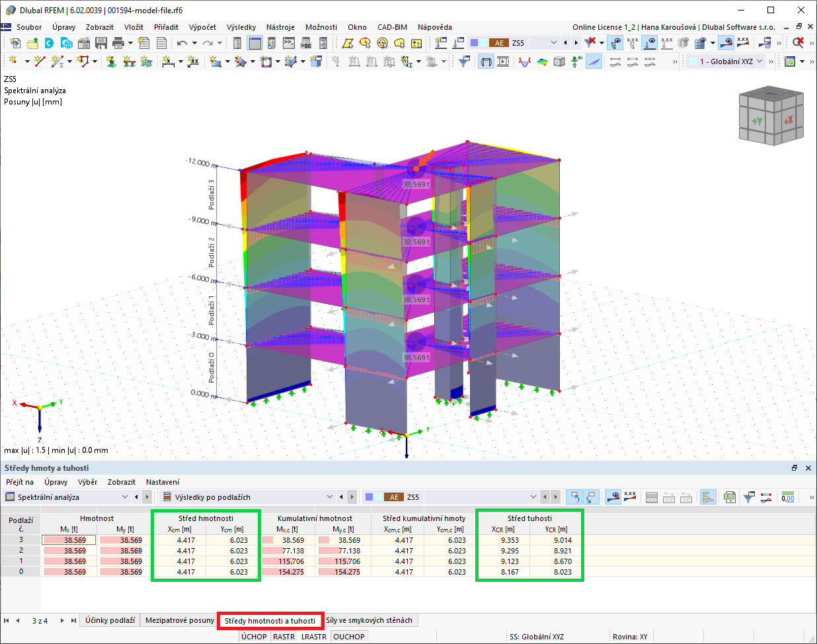Open the ZS5 load case dropdown in main toolbar

[553, 42]
